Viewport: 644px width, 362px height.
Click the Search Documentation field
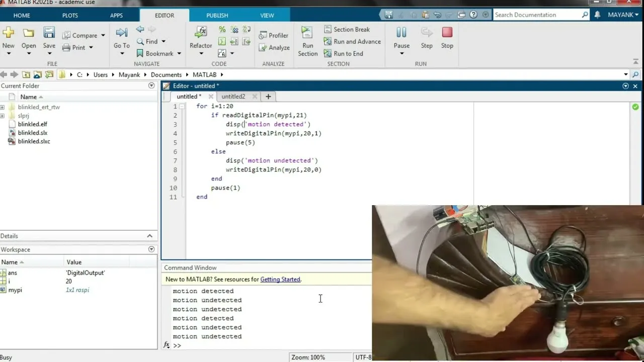[x=536, y=15]
